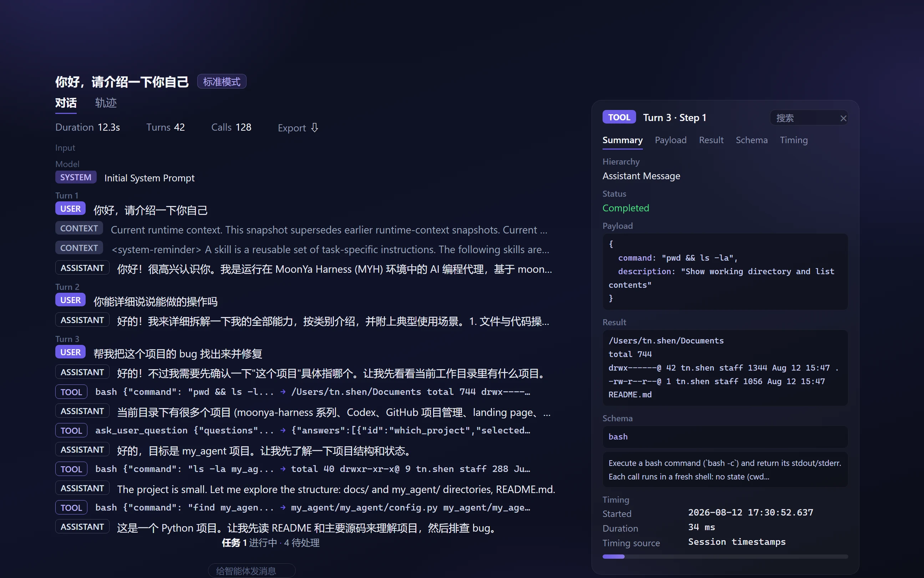
Task: Open the bash tool call pwd && ls
Action: [x=293, y=392]
